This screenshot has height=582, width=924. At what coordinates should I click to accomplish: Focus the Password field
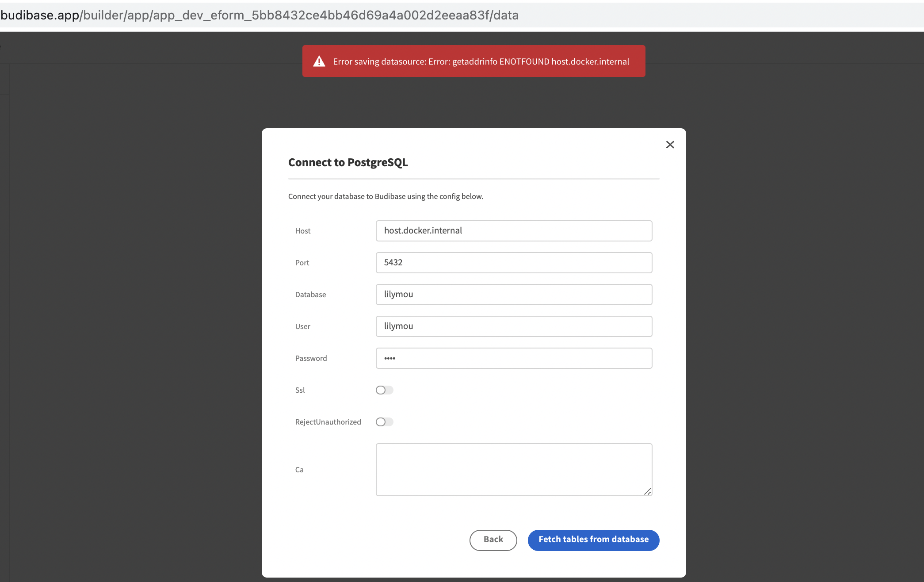(x=514, y=358)
